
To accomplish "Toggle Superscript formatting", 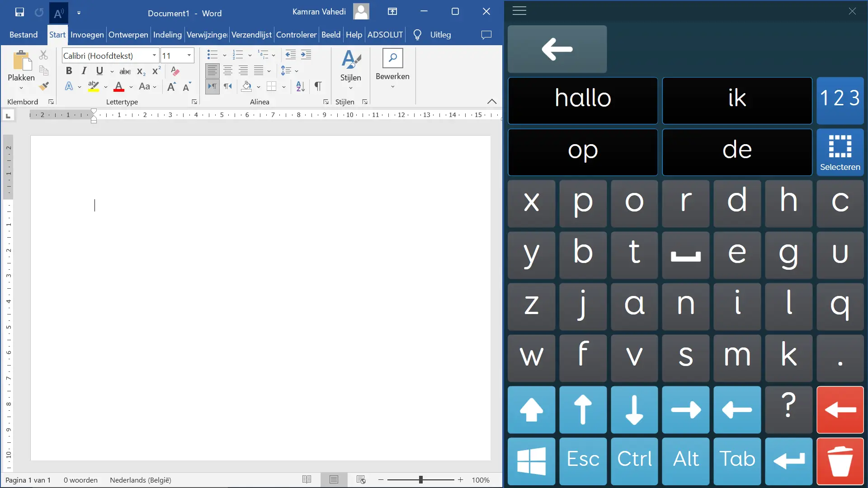I will click(156, 71).
